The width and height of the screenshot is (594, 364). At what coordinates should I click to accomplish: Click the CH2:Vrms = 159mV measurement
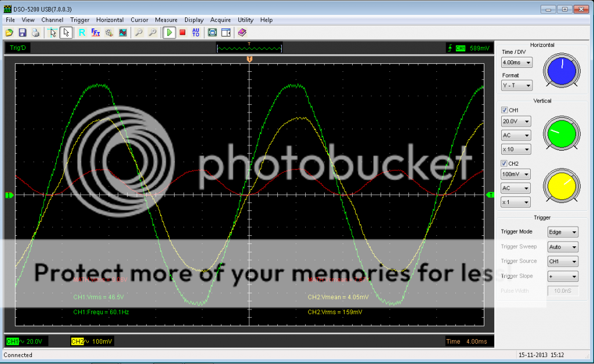(x=335, y=312)
